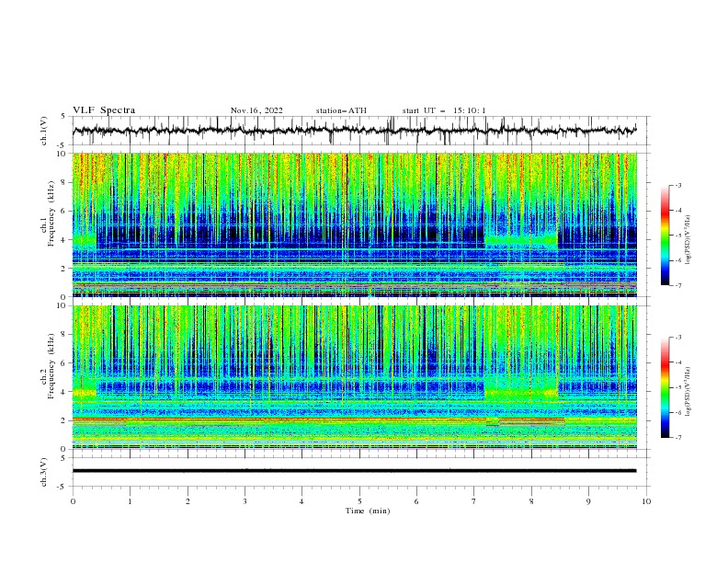This screenshot has width=728, height=563.
Task: Click the upper colorbar next to ch.1 spectrogram
Action: 665,236
